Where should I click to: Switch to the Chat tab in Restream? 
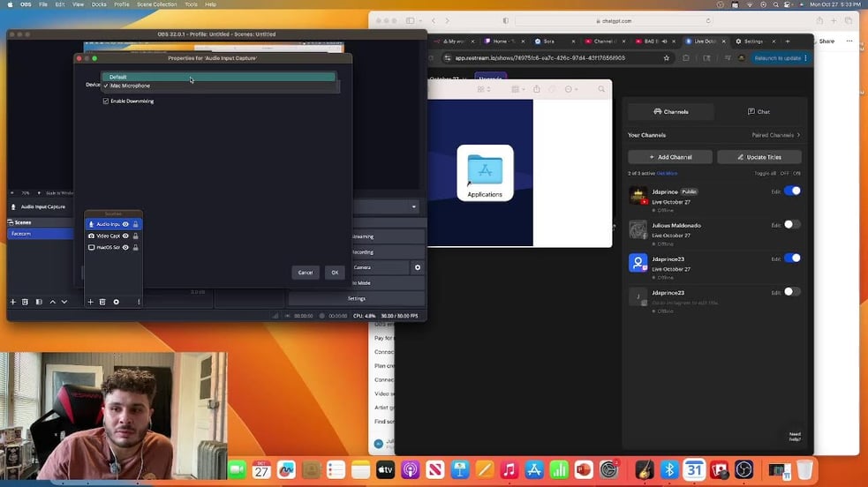click(759, 112)
